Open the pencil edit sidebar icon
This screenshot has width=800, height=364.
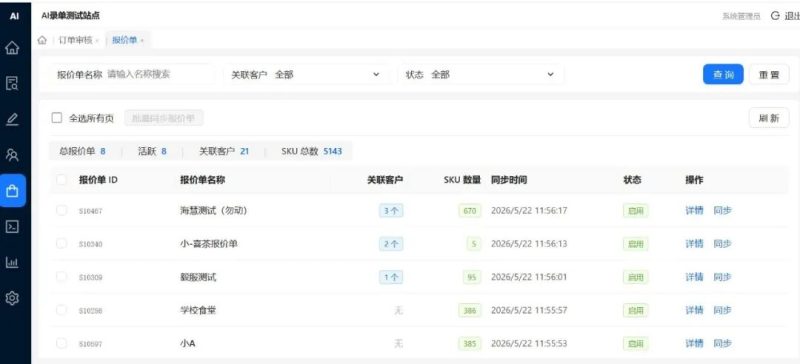[x=12, y=119]
